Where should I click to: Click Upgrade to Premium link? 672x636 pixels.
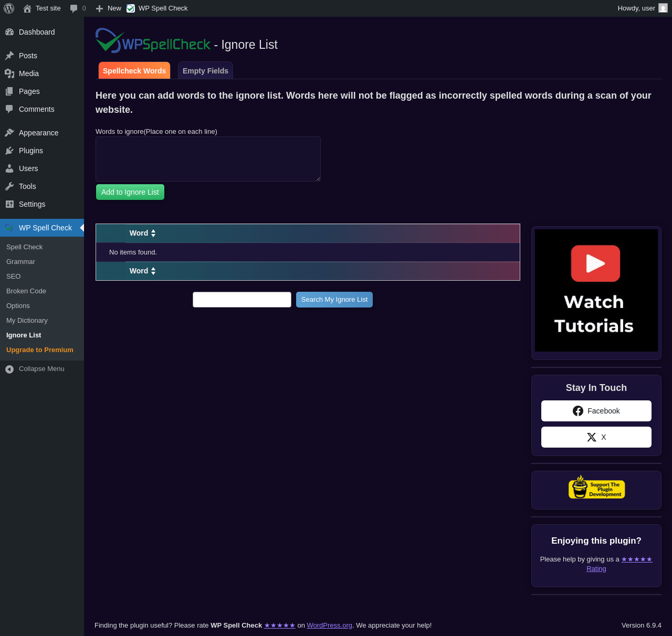tap(40, 350)
